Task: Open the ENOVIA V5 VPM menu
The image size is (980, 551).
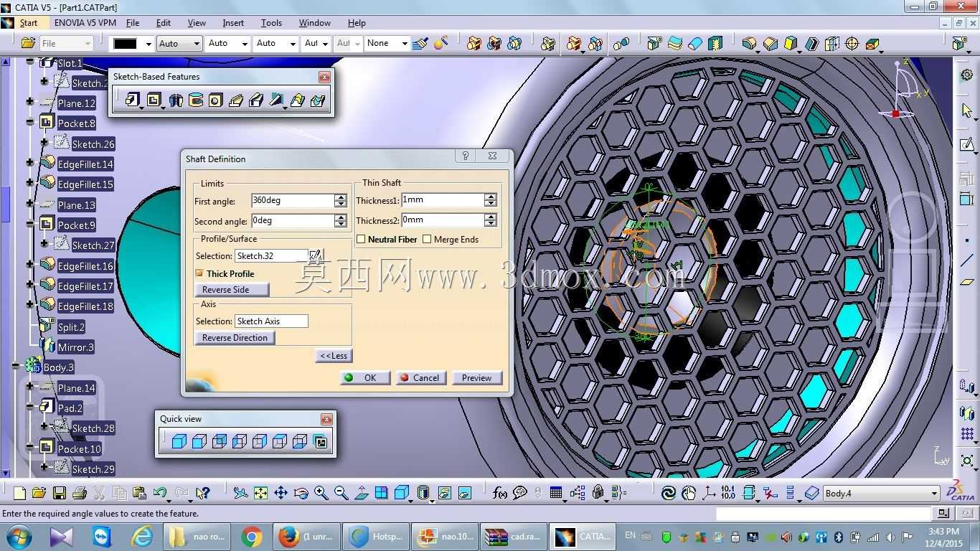Action: click(85, 23)
